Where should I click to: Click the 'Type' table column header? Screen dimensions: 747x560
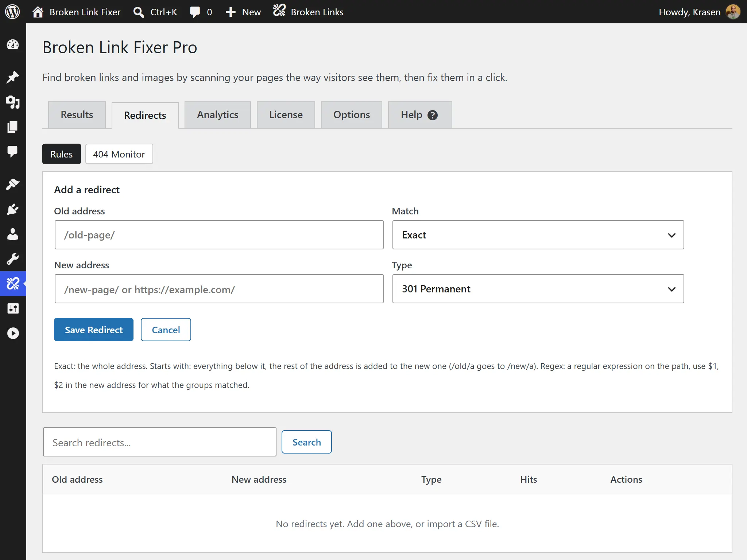click(431, 480)
